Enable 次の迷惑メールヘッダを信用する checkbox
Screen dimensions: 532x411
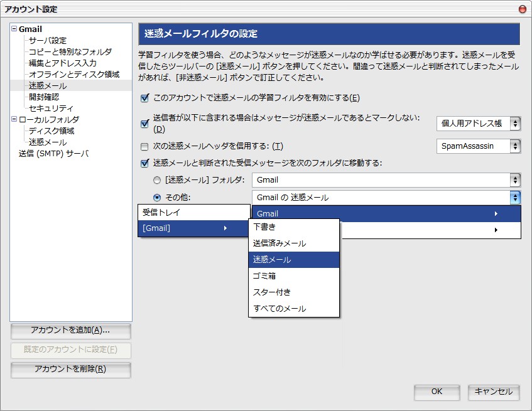[144, 147]
